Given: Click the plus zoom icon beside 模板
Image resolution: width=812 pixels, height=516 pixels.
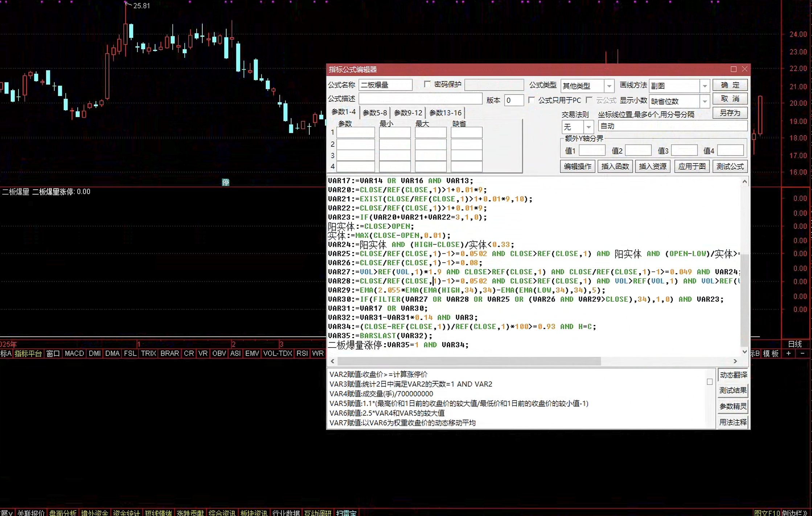Looking at the screenshot, I should tap(788, 353).
